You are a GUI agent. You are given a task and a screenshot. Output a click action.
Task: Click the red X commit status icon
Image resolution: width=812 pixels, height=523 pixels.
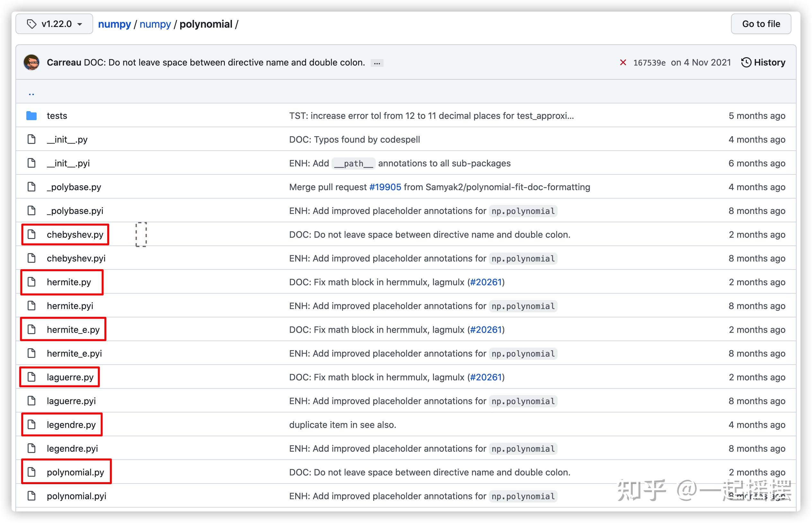[623, 62]
